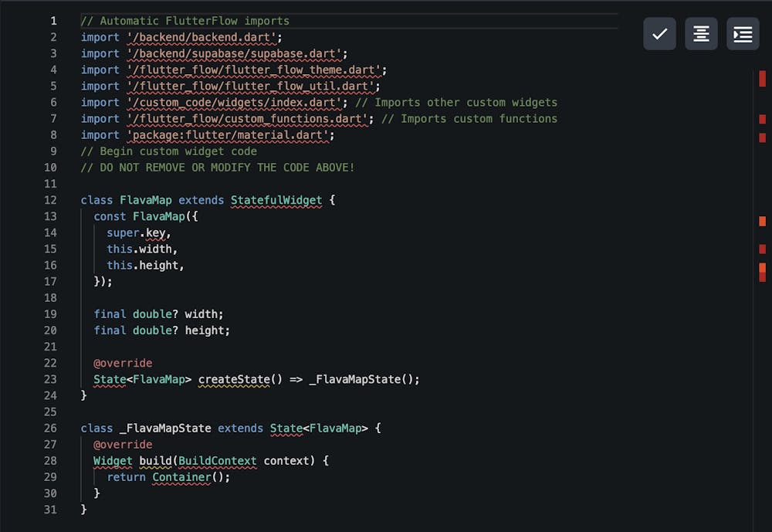Screen dimensions: 772x532
Task: Click the indent code icon
Action: (x=743, y=34)
